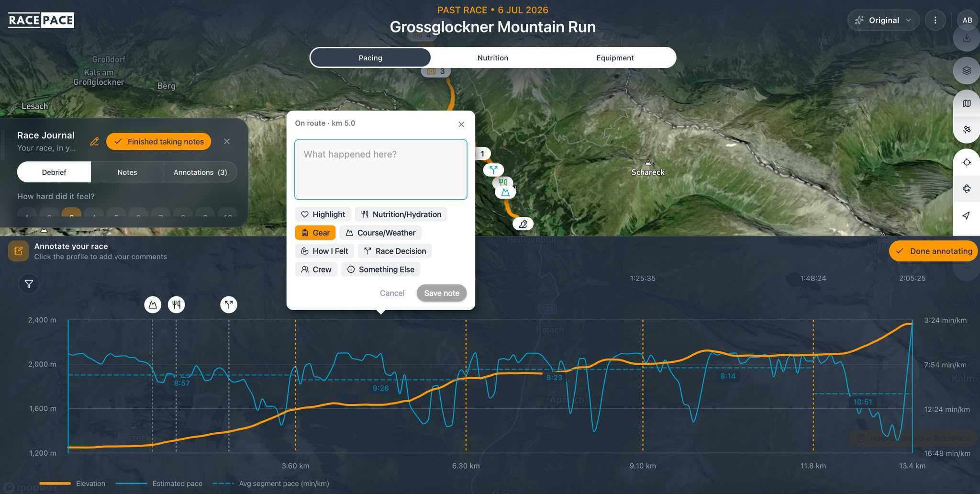Click the mountain weather marker on the map
Image resolution: width=980 pixels, height=494 pixels.
505,192
